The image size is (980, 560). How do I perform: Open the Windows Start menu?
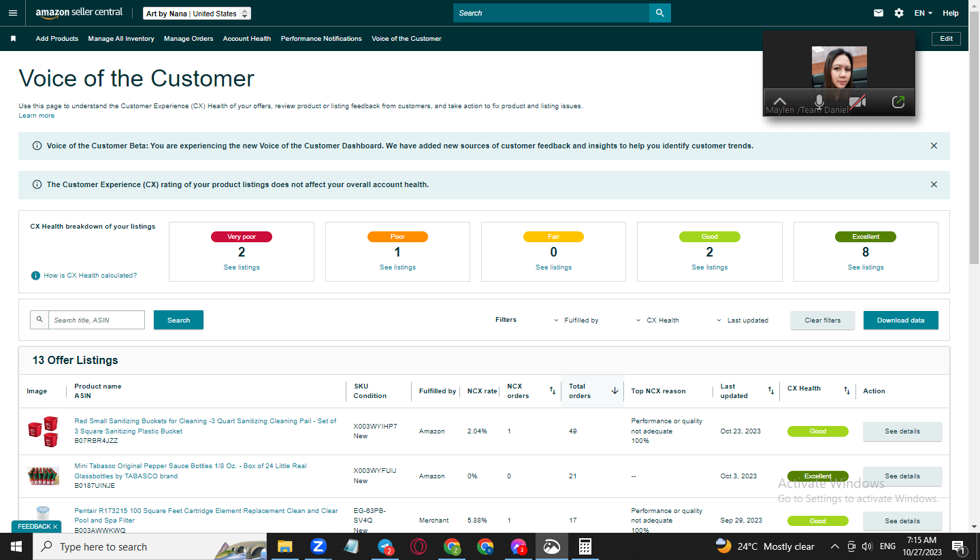pyautogui.click(x=16, y=546)
